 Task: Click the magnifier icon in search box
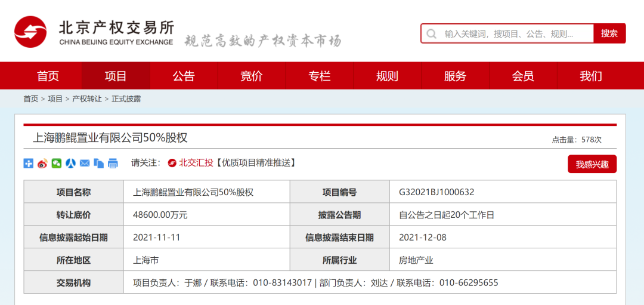[432, 33]
